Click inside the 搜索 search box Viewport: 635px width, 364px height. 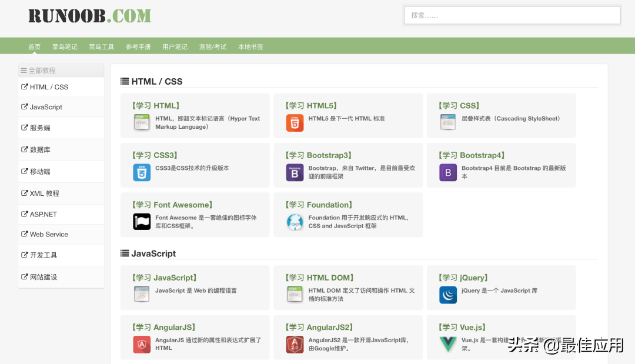tap(512, 15)
